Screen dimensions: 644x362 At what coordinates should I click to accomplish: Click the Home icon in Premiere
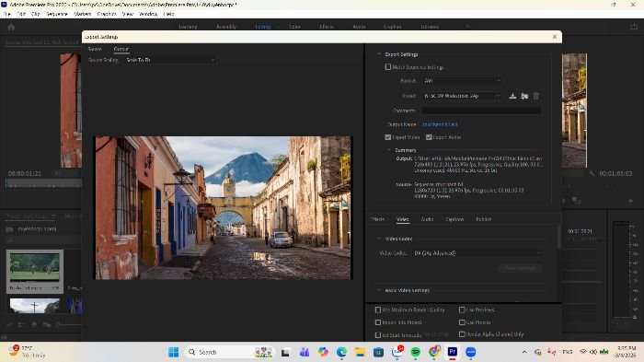point(11,27)
